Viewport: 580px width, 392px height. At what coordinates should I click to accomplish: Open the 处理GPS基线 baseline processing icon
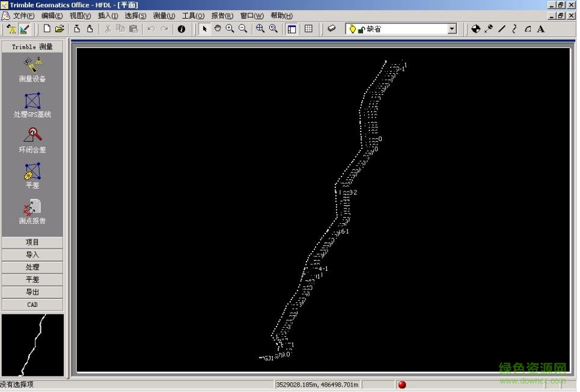(x=32, y=104)
